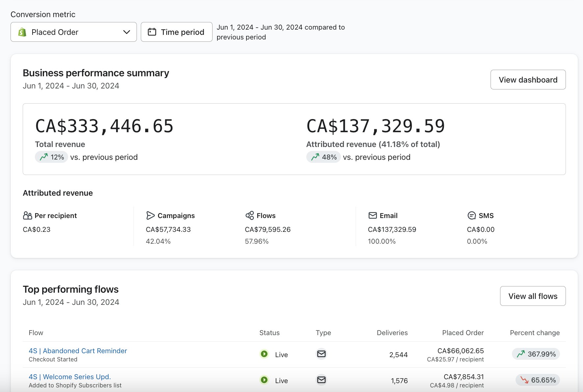Click Live status icon for Welcome Series Upd.
Viewport: 583px width, 392px height.
pyautogui.click(x=264, y=380)
